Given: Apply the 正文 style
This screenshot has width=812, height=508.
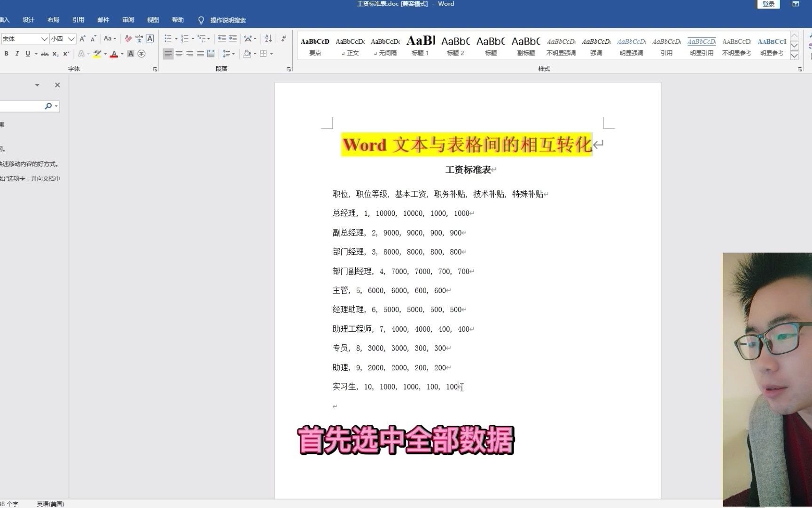Looking at the screenshot, I should pos(350,46).
